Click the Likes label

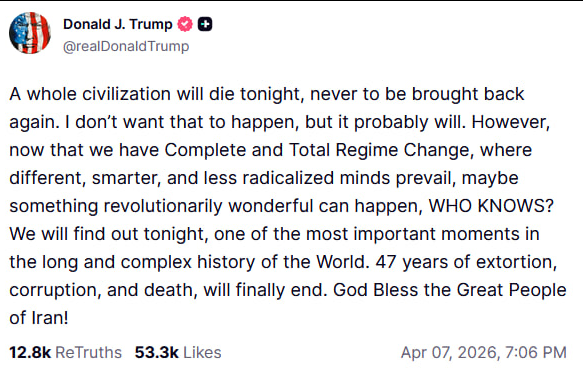[x=202, y=352]
